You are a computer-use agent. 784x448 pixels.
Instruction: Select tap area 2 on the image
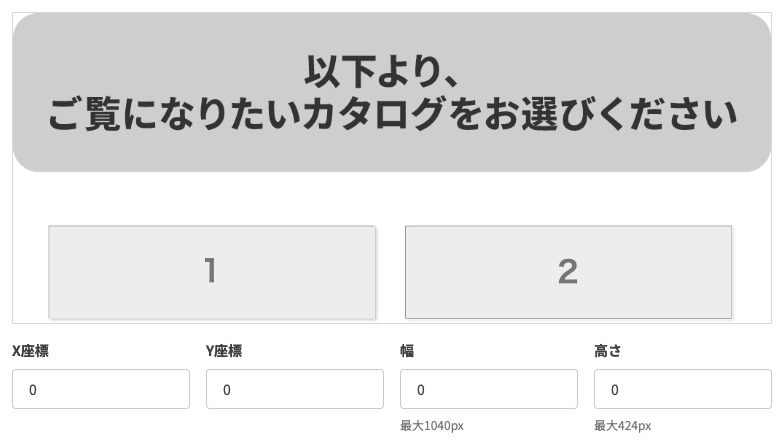point(568,272)
